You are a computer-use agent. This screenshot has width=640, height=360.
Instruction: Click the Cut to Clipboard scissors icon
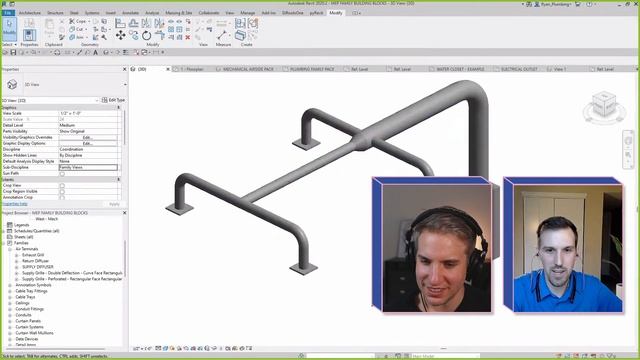coord(62,21)
